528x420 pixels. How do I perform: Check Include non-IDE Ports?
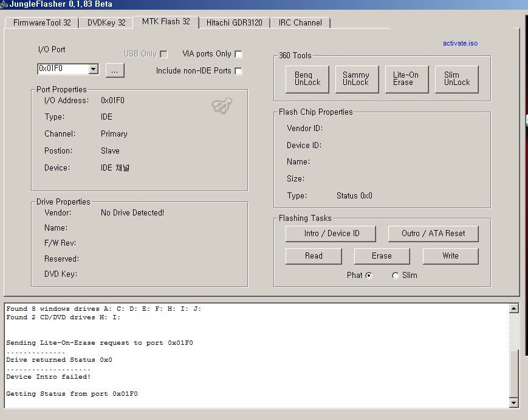tap(238, 71)
